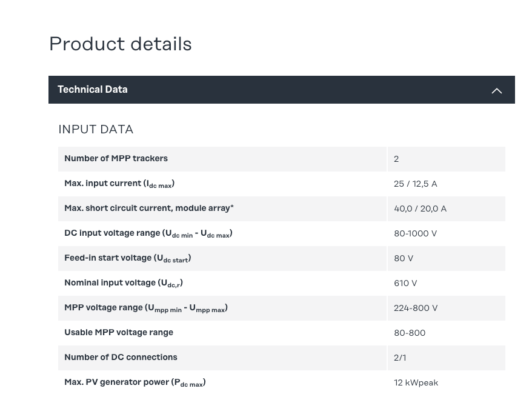Click the Product details heading
The image size is (532, 417).
click(120, 44)
